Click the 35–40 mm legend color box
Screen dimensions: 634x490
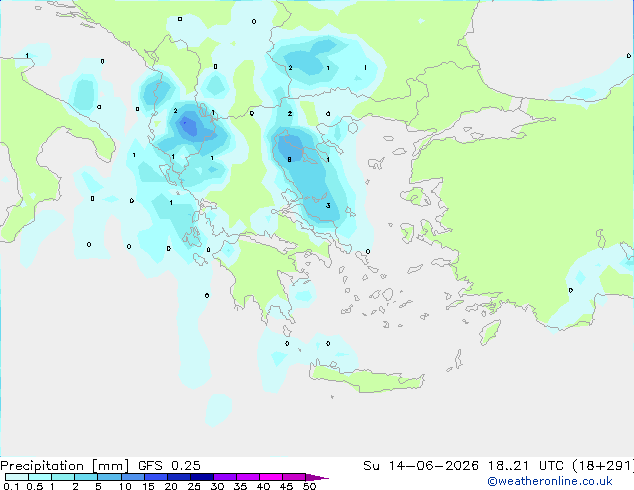(x=247, y=477)
